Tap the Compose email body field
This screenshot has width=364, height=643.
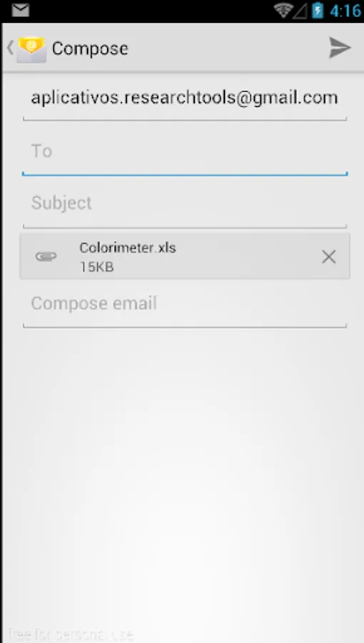pos(185,304)
